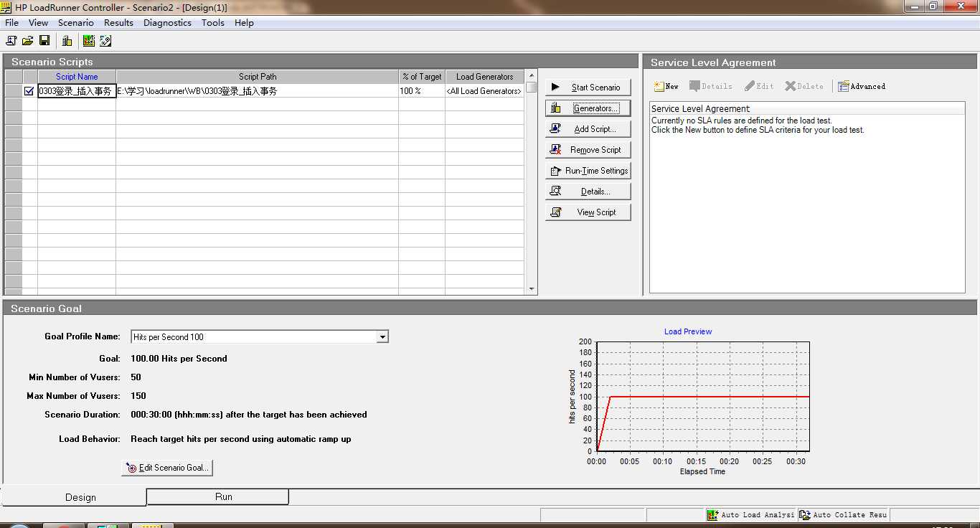Click the % of Target column header
Image resolution: width=980 pixels, height=528 pixels.
click(x=422, y=77)
